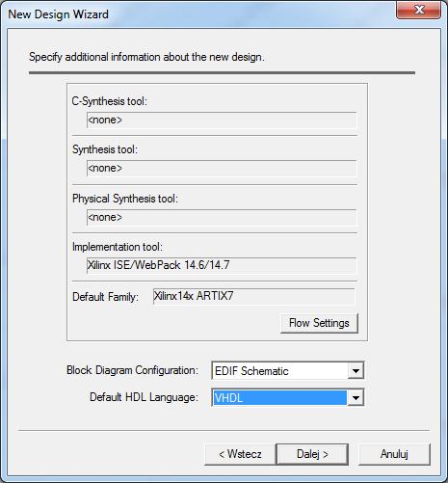
Task: Click the 'C-Synthesis tool:' label
Action: coord(109,101)
